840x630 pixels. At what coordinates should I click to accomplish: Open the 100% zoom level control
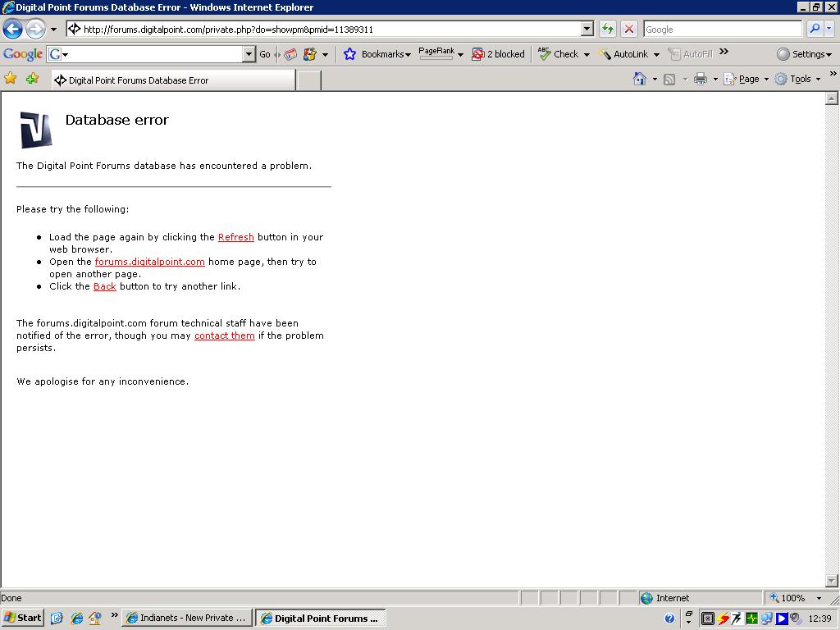pyautogui.click(x=796, y=598)
